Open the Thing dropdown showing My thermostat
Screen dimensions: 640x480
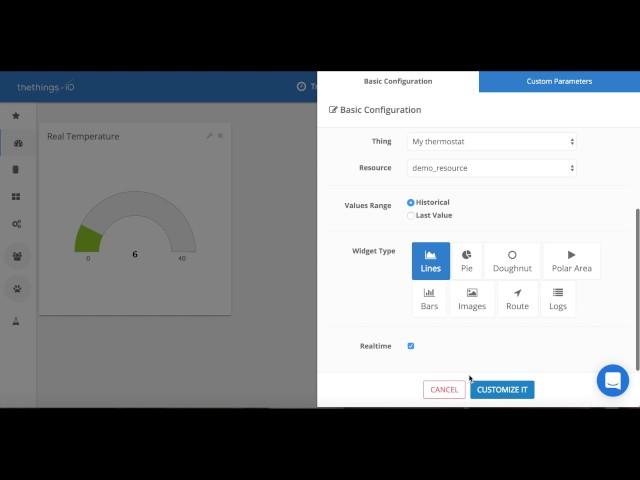point(492,142)
